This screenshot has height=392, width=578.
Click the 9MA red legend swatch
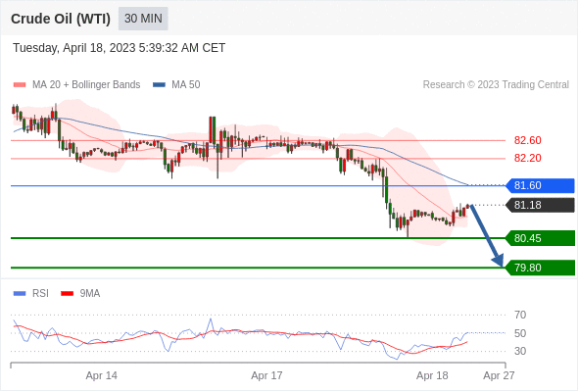click(x=67, y=294)
